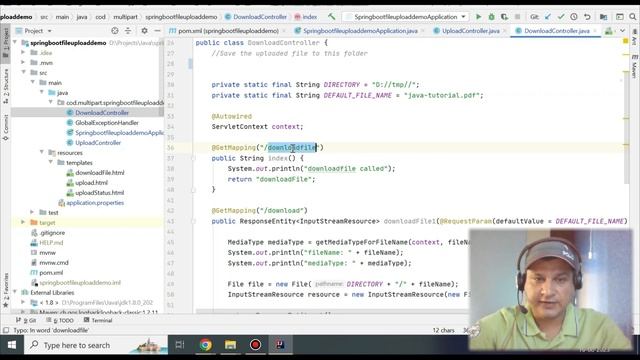The width and height of the screenshot is (640, 360).
Task: Show Git history clock icon
Action: coord(574,17)
